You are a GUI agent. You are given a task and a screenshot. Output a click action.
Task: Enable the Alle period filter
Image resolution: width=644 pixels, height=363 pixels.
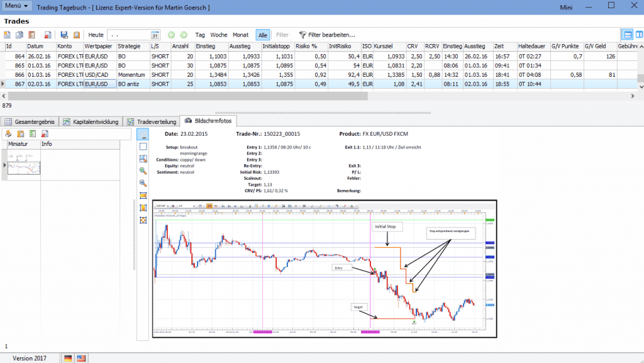click(x=262, y=35)
